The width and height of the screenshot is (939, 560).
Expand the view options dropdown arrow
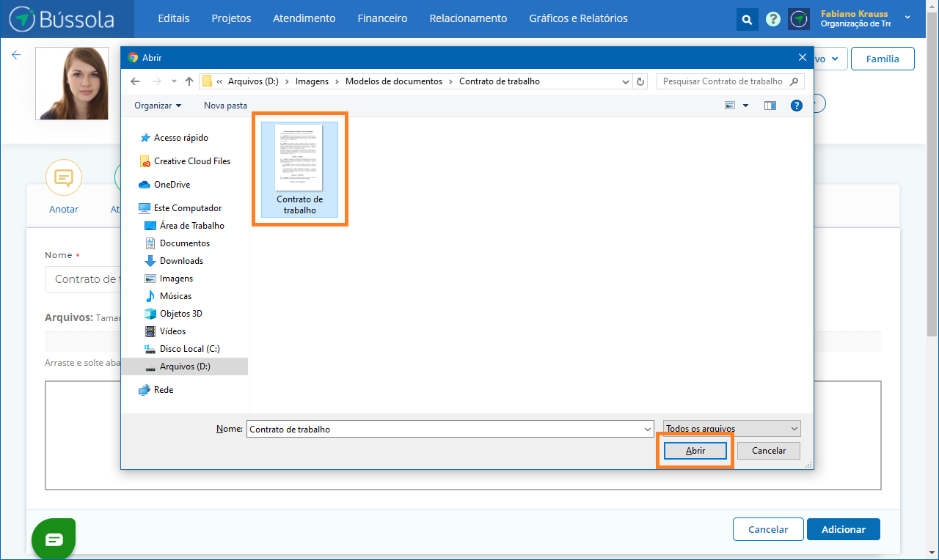746,106
